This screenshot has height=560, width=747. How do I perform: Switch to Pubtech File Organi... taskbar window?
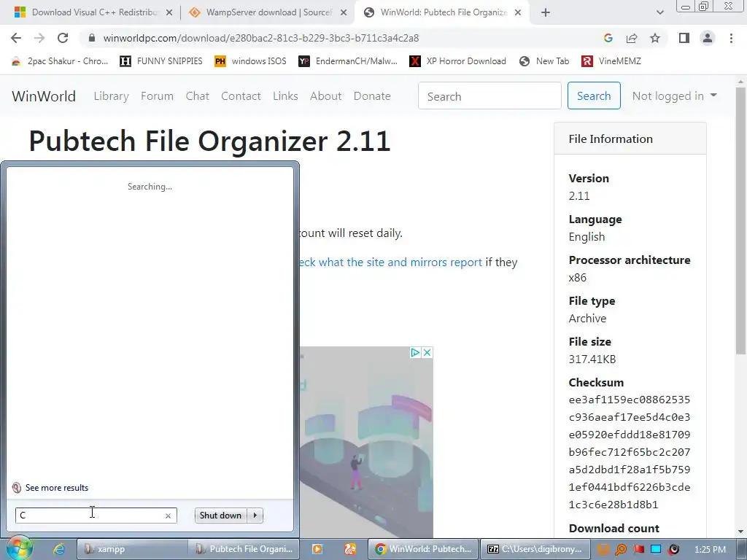coord(244,549)
